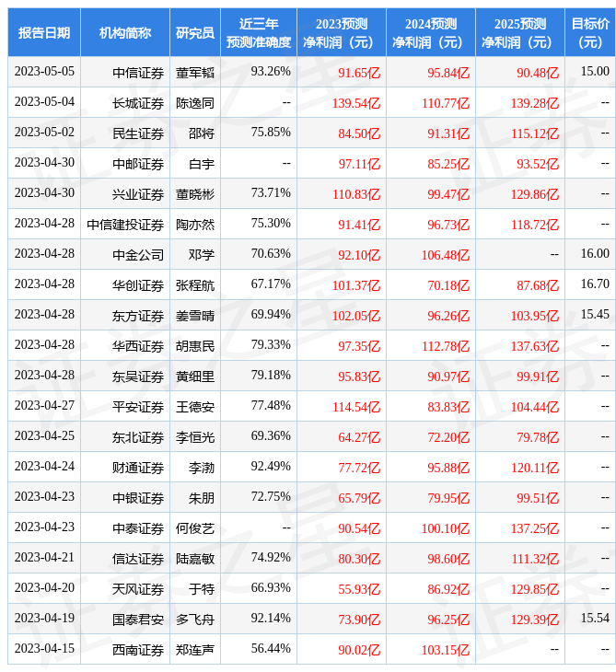
Task: Click target price 15.00
Action: 595,71
